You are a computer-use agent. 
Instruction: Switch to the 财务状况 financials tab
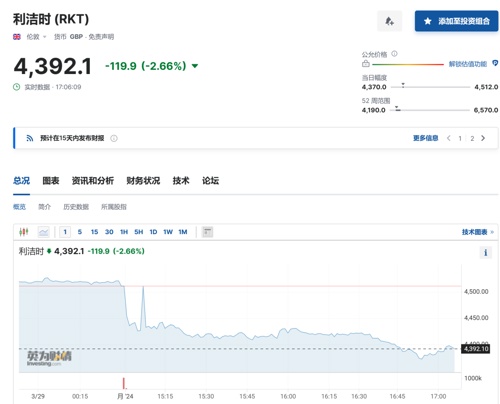[x=143, y=181]
